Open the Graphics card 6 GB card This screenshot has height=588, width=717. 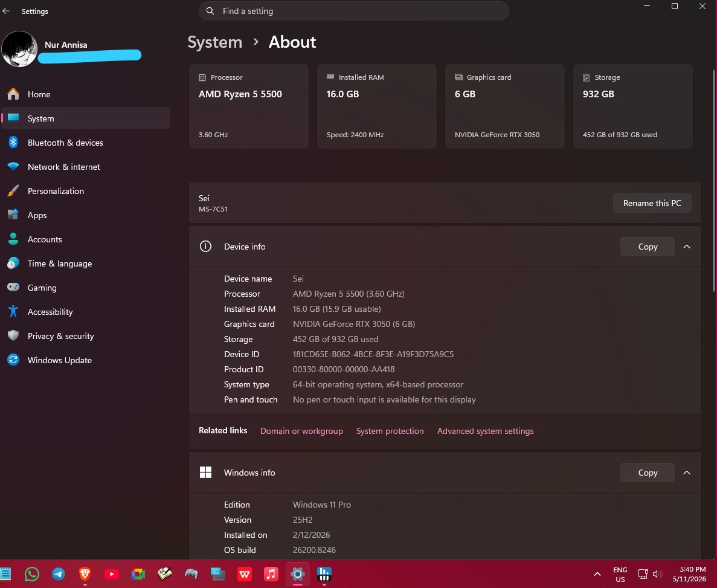(505, 106)
